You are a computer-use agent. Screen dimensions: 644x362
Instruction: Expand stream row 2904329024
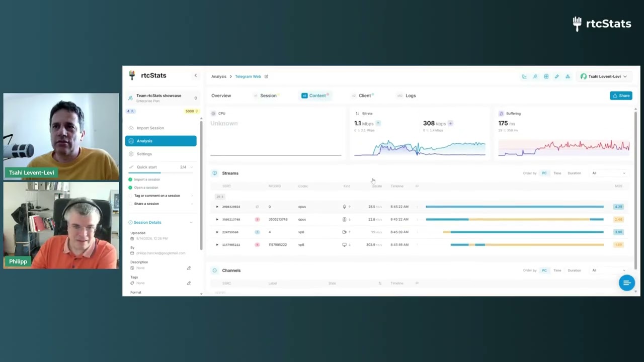click(x=217, y=207)
